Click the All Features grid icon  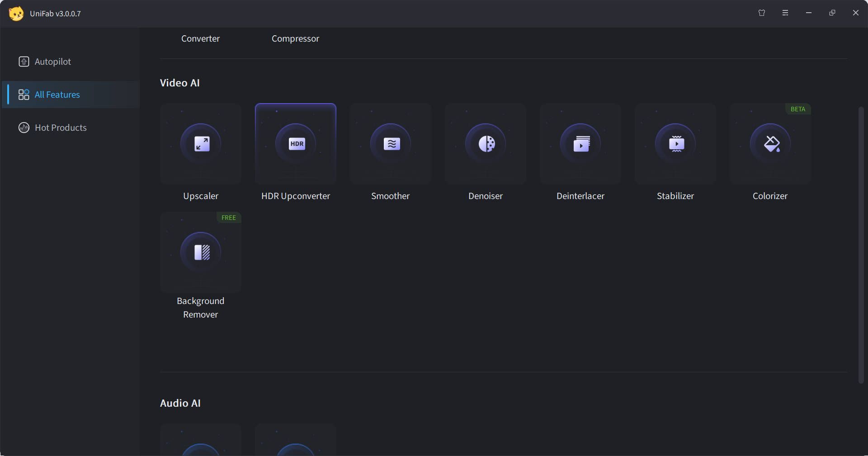(24, 95)
